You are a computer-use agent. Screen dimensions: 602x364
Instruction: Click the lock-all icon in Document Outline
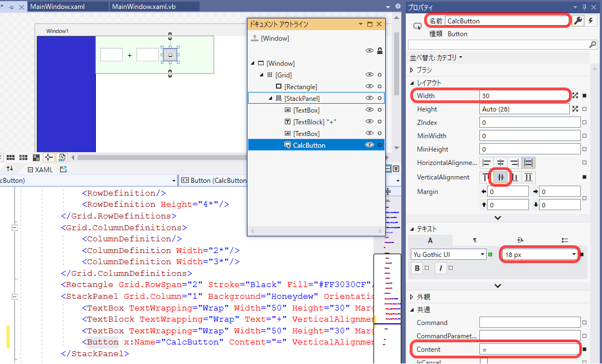[x=380, y=50]
